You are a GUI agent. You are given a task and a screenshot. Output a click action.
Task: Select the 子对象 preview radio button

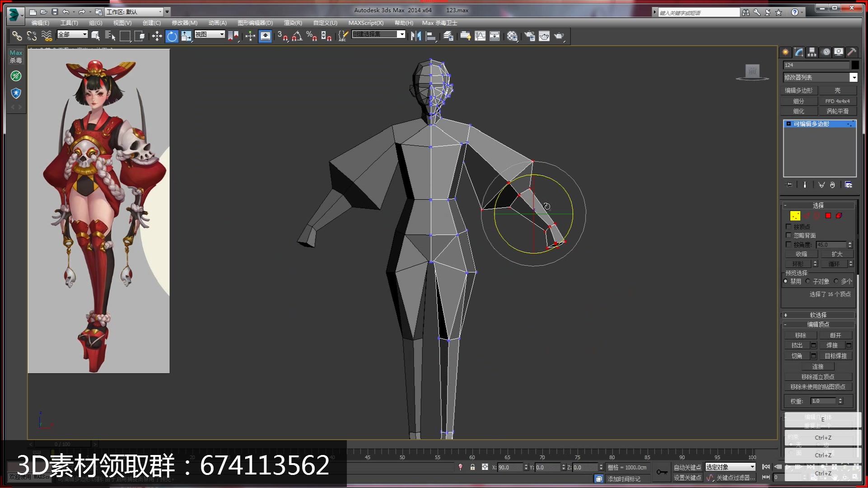[808, 281]
